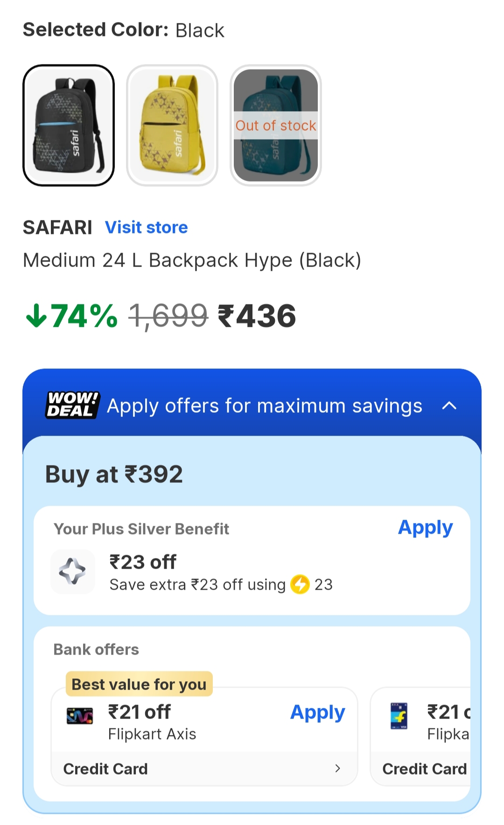The image size is (504, 825).
Task: Choose the yellow backpack color variant
Action: coord(172,125)
